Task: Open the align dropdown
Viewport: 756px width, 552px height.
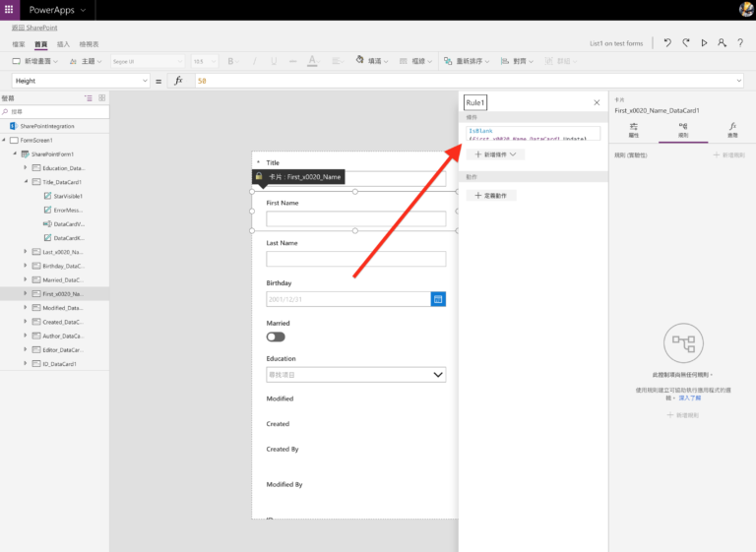Action: coord(517,61)
